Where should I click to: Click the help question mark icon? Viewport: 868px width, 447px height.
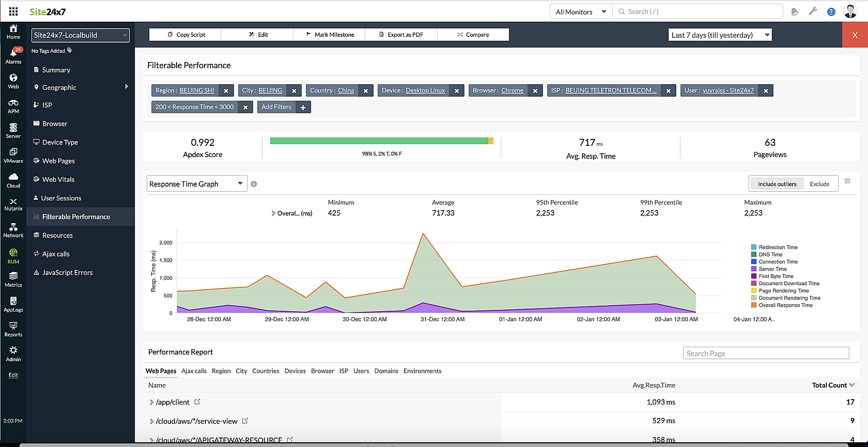tap(831, 12)
